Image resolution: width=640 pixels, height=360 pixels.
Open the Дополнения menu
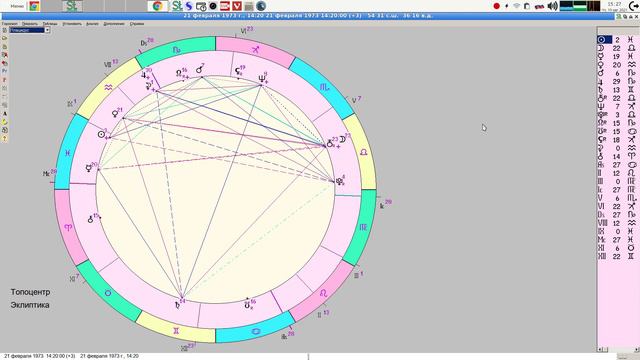(x=114, y=24)
